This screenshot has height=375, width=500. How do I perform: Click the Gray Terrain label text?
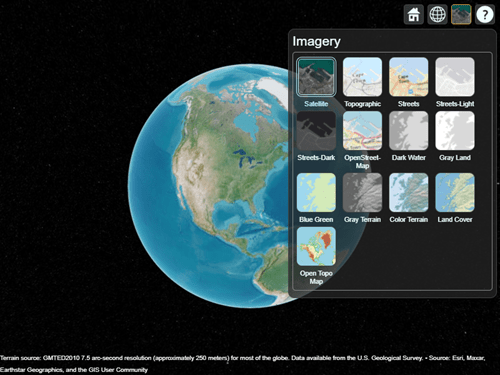362,219
